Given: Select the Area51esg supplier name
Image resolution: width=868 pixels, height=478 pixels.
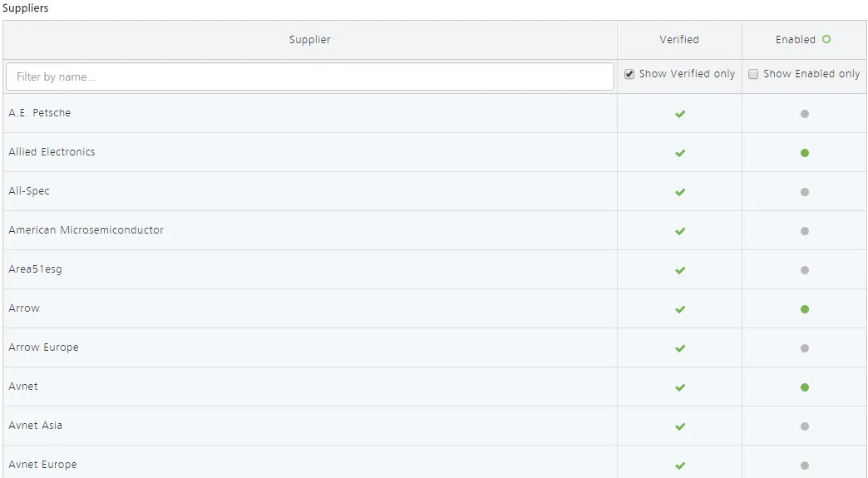Looking at the screenshot, I should tap(36, 269).
